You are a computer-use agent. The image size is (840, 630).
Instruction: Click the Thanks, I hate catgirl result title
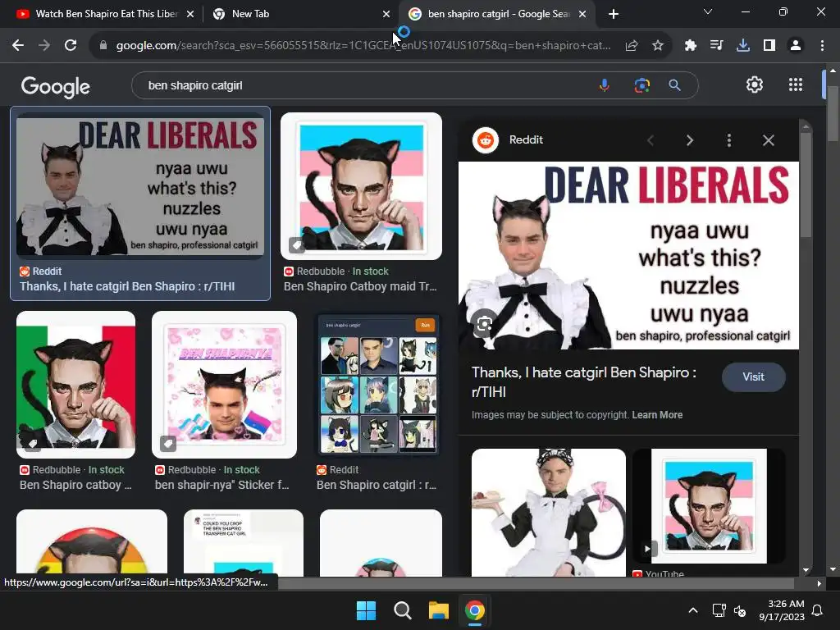pyautogui.click(x=127, y=286)
